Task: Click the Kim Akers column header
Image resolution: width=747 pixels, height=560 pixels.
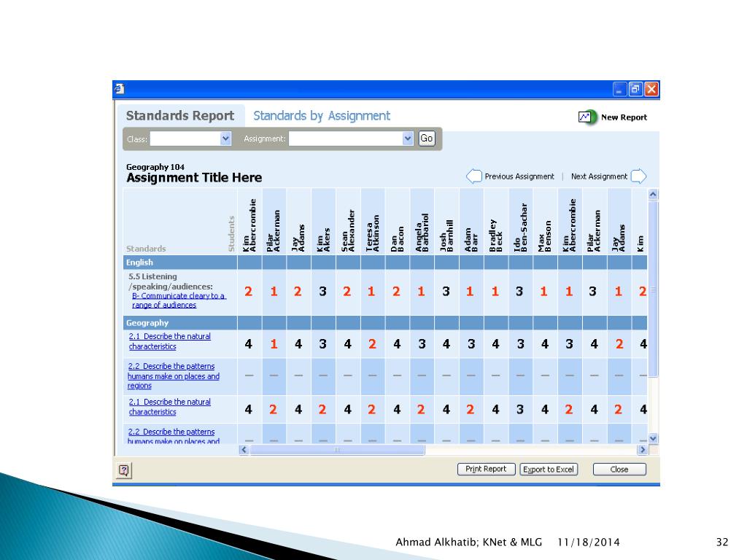Action: click(323, 222)
